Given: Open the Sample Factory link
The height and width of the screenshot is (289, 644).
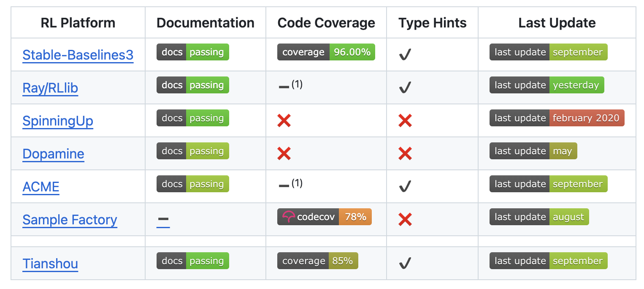Looking at the screenshot, I should click(x=70, y=220).
